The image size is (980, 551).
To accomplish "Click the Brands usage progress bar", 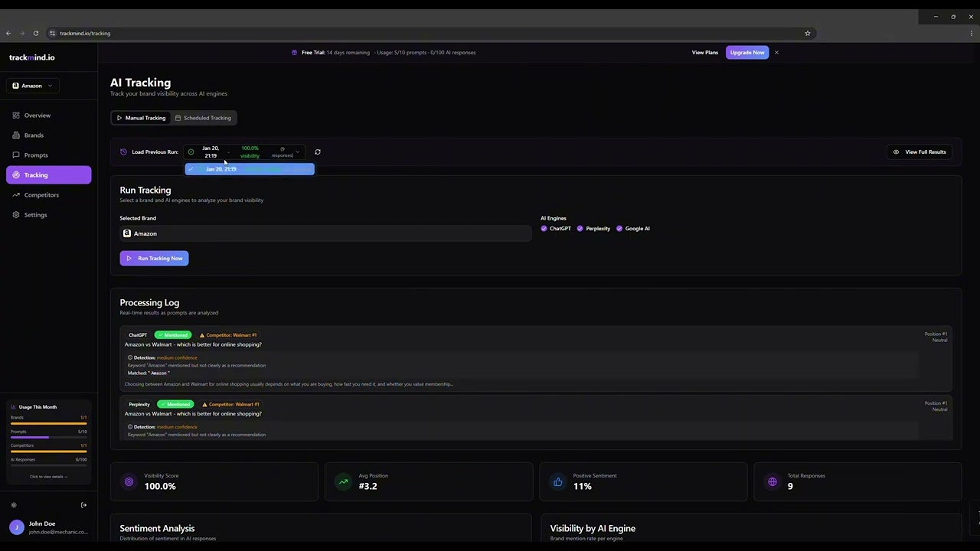I will [48, 423].
